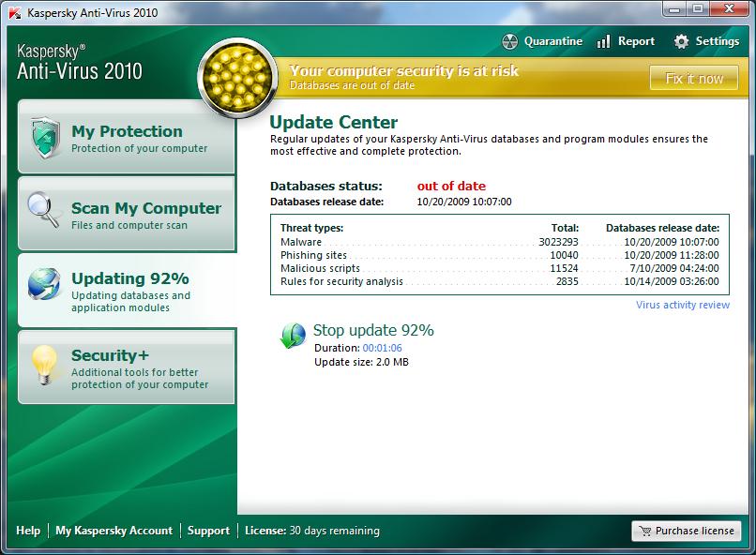Click the 10/14/2009 03:26:00 release date
This screenshot has width=756, height=555.
672,281
